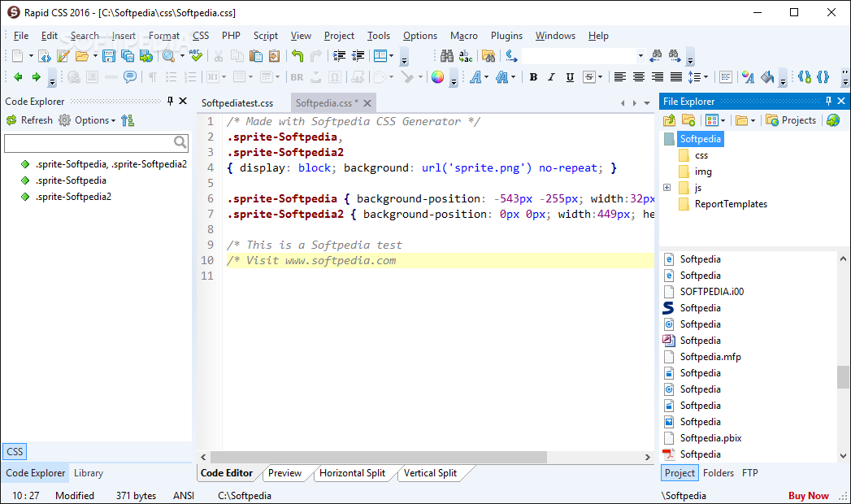Create a new document with the blank page icon
The width and height of the screenshot is (851, 504).
pyautogui.click(x=18, y=56)
